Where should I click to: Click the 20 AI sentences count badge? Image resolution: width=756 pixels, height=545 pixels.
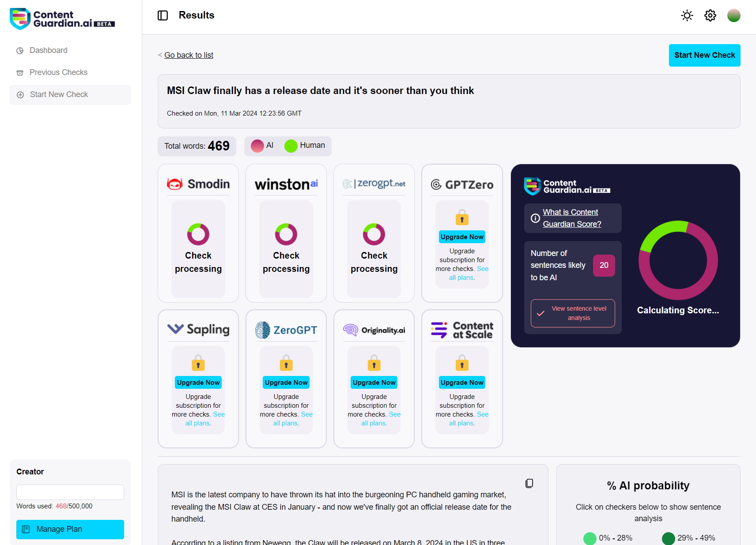604,266
